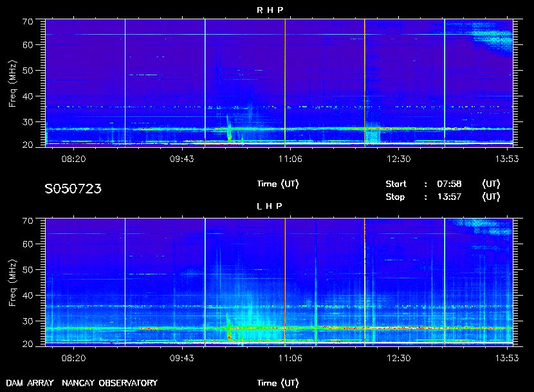
Task: Click the 40 frequency label on LHP axis
Action: [28, 296]
